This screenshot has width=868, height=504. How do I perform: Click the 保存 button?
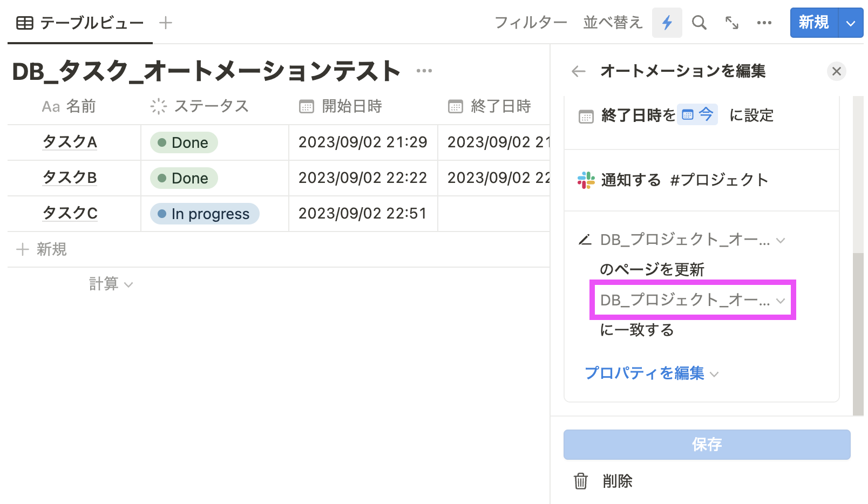pos(707,445)
